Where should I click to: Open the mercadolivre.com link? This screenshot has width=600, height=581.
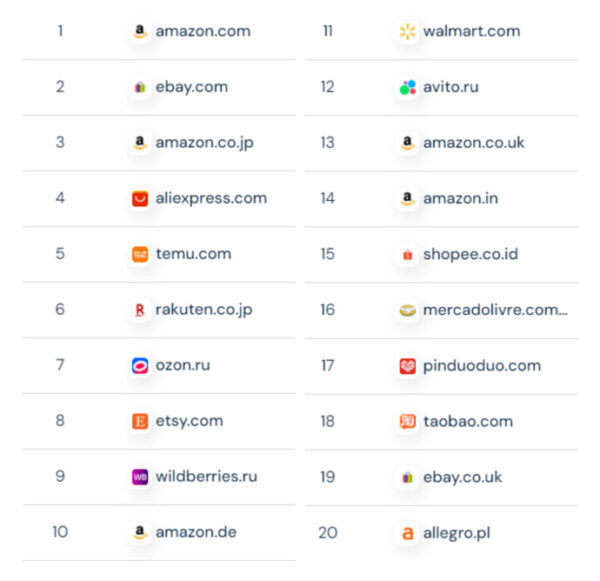[494, 310]
